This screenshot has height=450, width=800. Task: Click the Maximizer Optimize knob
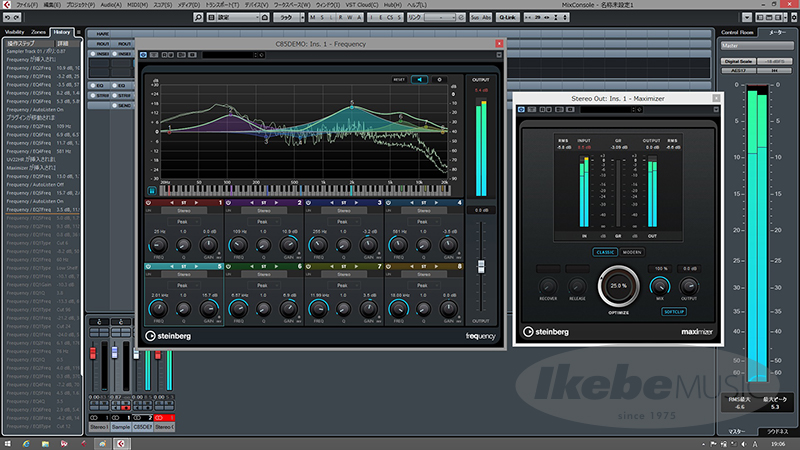point(618,286)
